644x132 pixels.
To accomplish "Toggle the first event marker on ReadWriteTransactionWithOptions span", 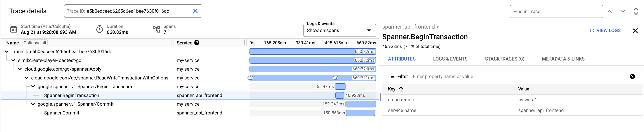I will pos(250,78).
